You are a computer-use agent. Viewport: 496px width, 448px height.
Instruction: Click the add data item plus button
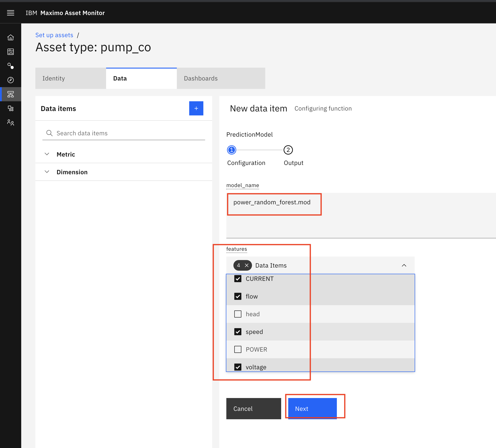tap(196, 108)
